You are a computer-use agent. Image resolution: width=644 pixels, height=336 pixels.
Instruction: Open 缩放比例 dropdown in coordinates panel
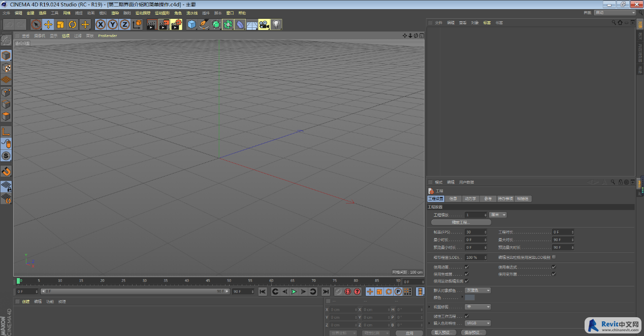tap(376, 333)
